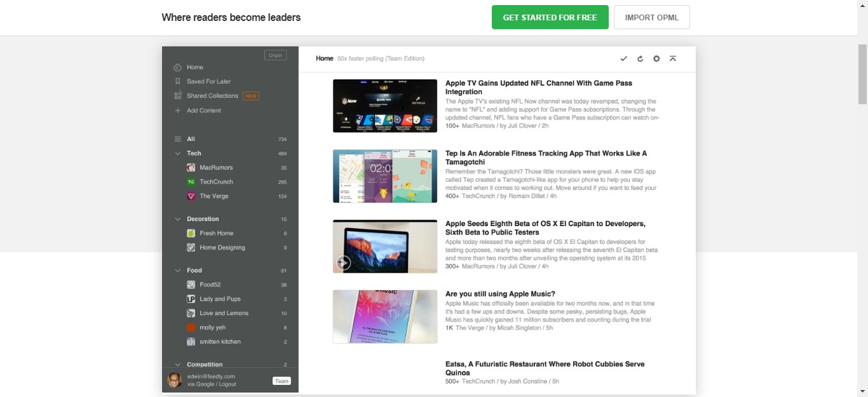
Task: Click the Add Content plus icon
Action: tap(178, 111)
